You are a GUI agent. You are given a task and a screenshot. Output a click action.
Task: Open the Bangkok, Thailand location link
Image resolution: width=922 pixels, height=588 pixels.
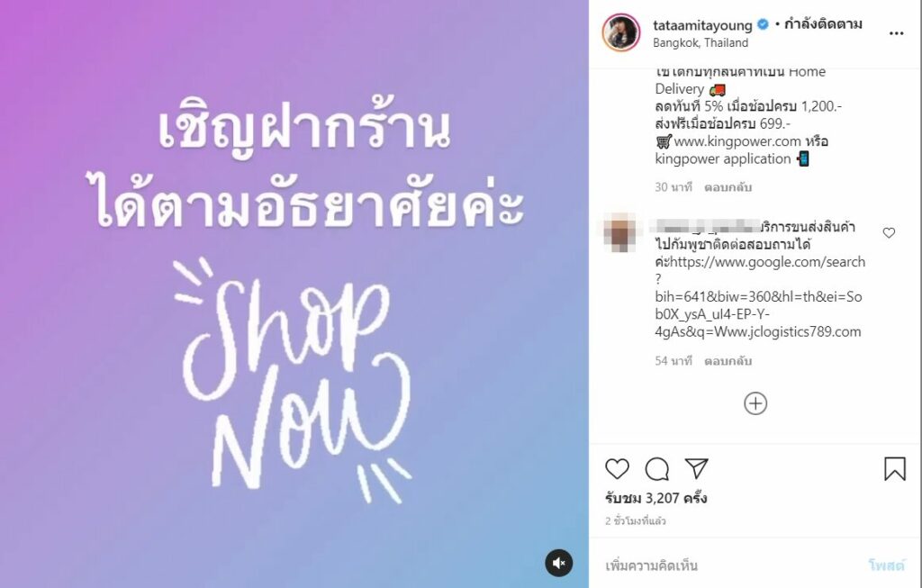point(701,43)
